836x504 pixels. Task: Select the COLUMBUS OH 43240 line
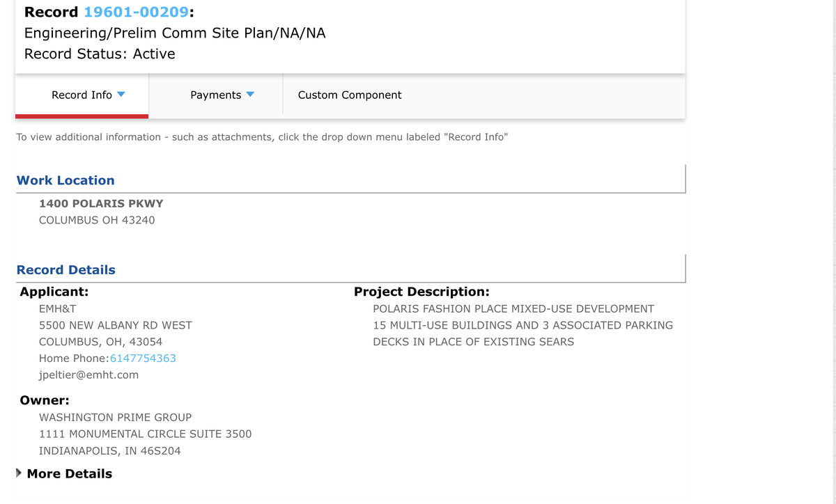pos(97,220)
